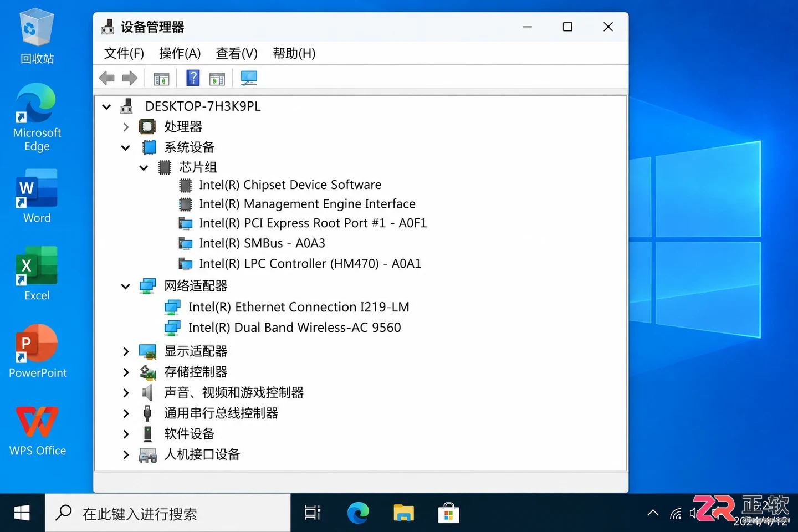798x532 pixels.
Task: Select Intel(R) Ethernet Connection I219-LM
Action: click(287, 307)
